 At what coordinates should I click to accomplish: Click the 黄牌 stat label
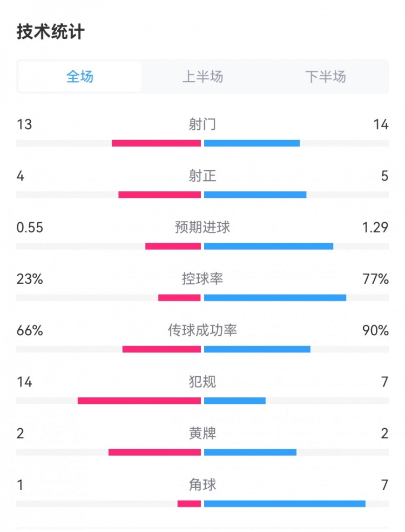click(x=202, y=433)
